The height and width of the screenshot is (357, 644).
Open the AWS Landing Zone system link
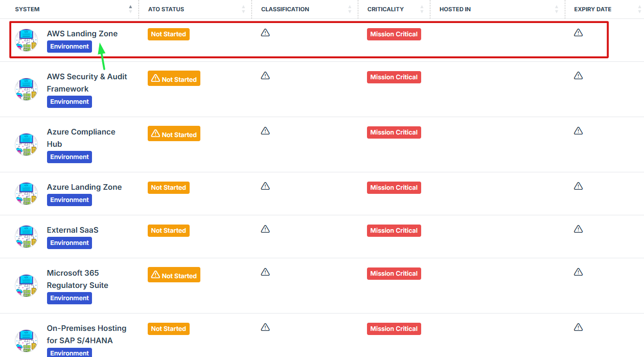tap(82, 34)
